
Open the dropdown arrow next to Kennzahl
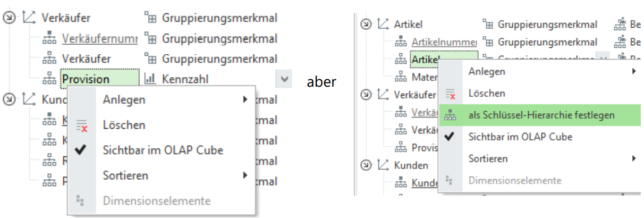coord(284,79)
